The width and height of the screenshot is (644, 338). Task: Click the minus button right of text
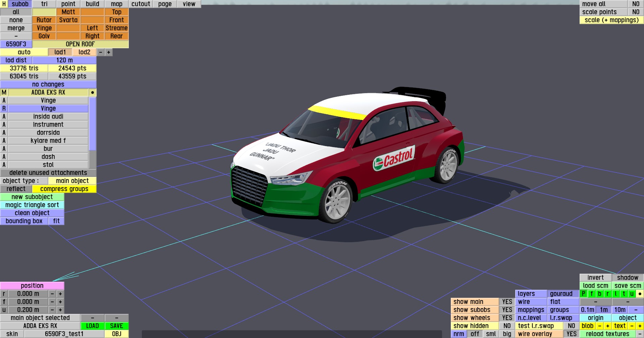click(x=632, y=326)
